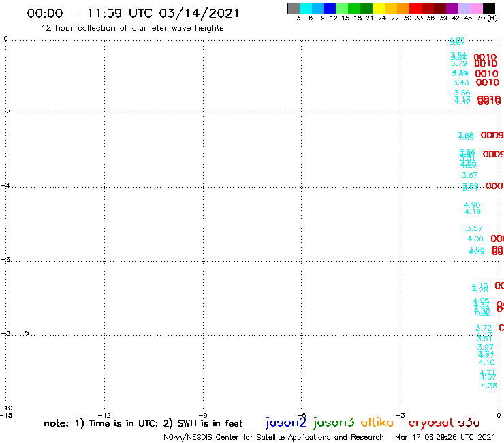The height and width of the screenshot is (443, 504).
Task: Click the longitude axis label "-12"
Action: tap(104, 415)
